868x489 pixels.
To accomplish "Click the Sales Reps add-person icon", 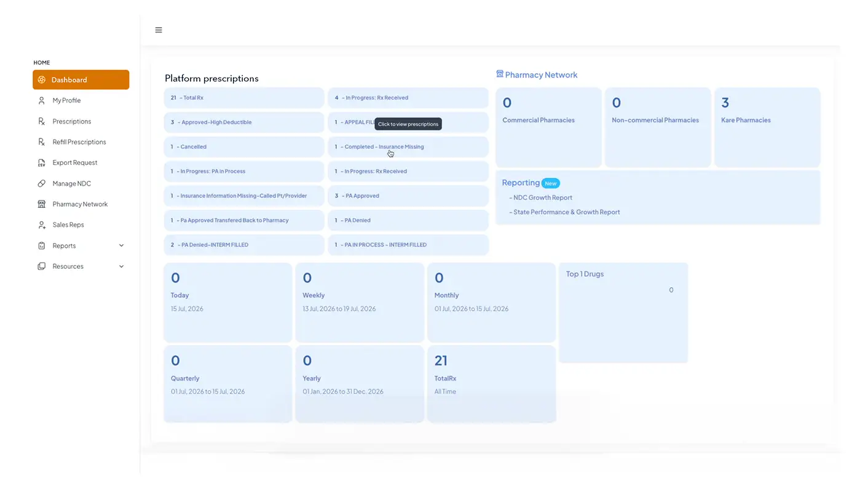I will (42, 225).
